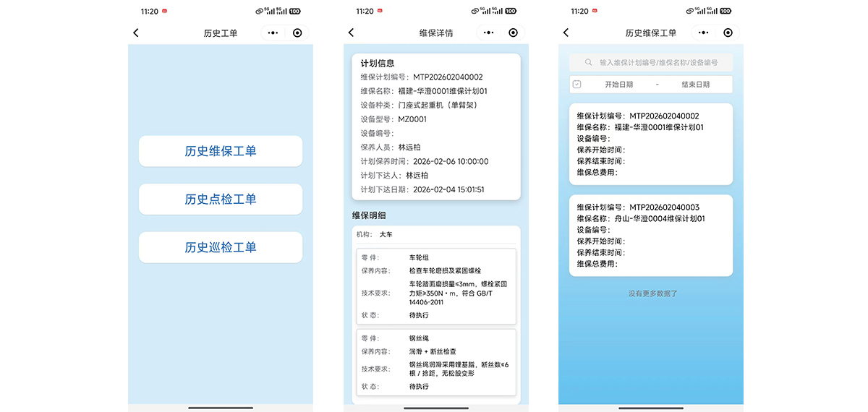Screen dimensions: 868x412
Task: Open 历史维保工单 button
Action: pyautogui.click(x=221, y=151)
